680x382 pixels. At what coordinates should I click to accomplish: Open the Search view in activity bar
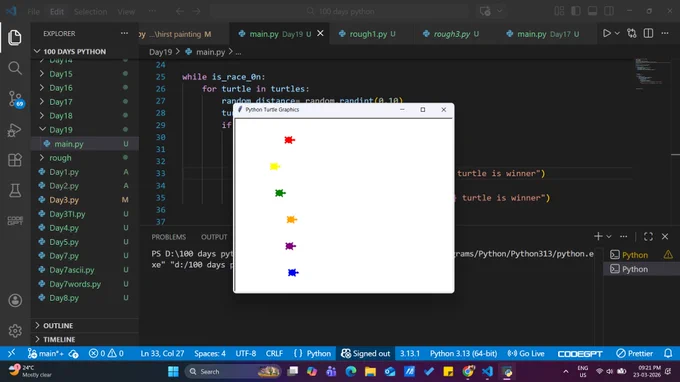(x=15, y=68)
